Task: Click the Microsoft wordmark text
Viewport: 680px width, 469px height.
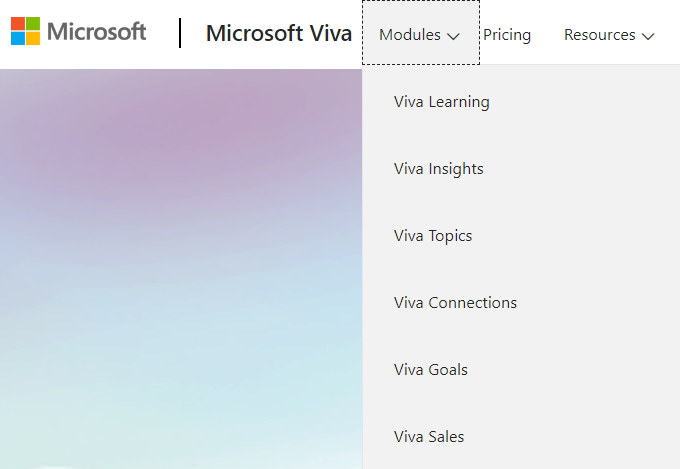Action: click(96, 31)
